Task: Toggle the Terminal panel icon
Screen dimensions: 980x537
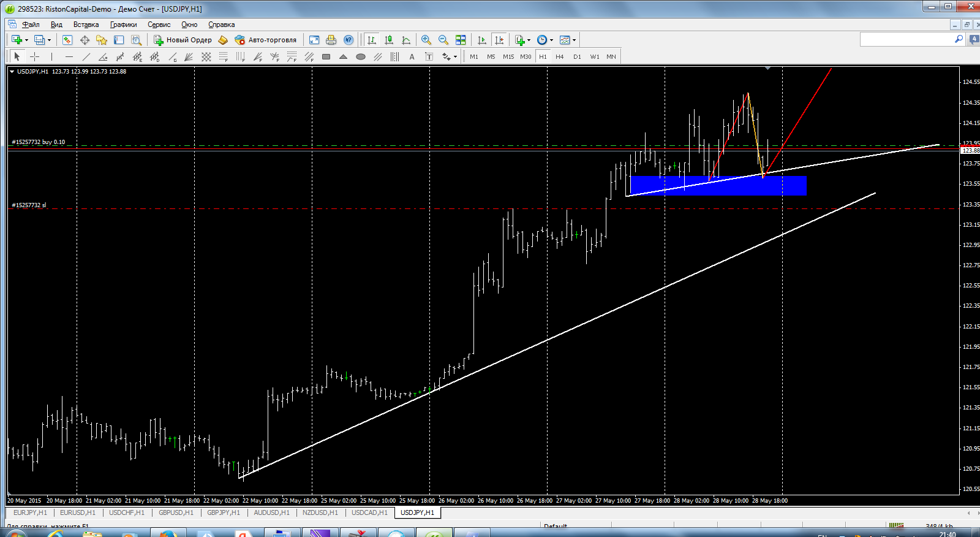Action: point(119,40)
